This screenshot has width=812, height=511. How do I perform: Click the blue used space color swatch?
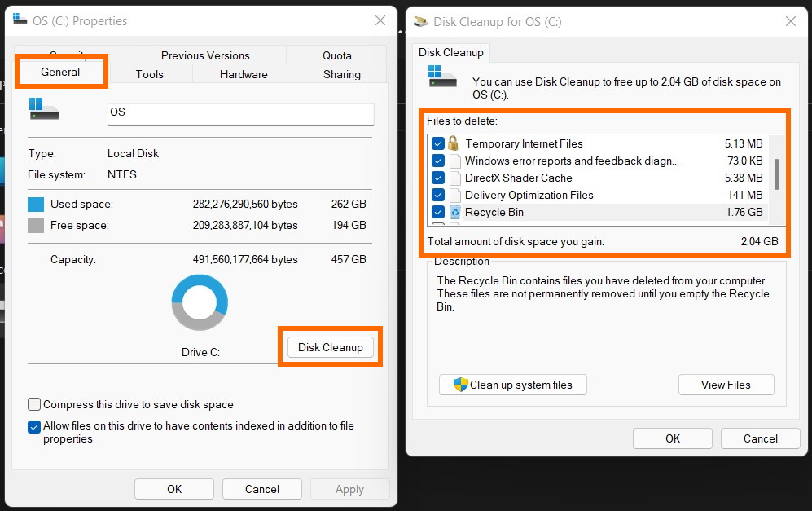pyautogui.click(x=36, y=204)
